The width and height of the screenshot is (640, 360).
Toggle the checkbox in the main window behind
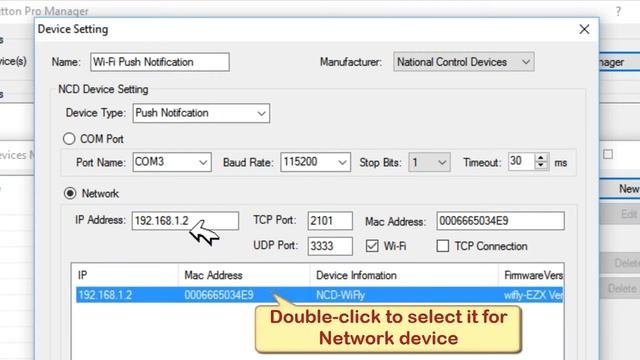608,154
